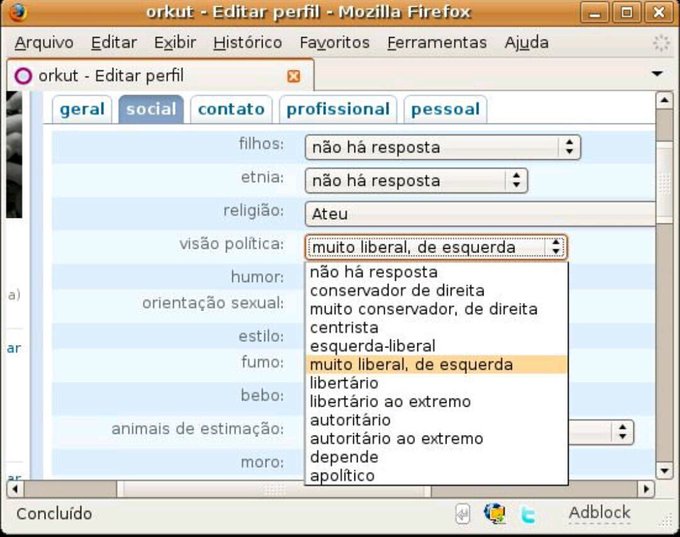Open the Ferramentas menu

tap(437, 43)
